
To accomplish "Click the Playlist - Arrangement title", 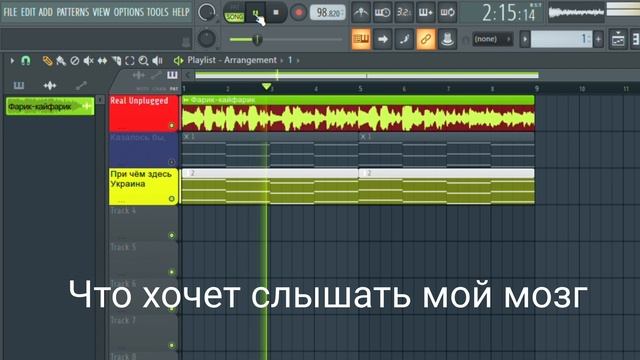I will click(232, 60).
